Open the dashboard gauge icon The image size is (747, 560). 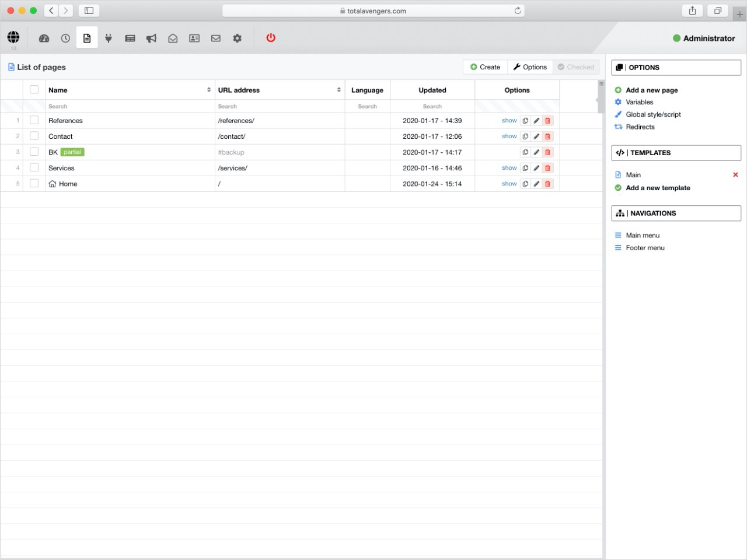[x=44, y=38]
